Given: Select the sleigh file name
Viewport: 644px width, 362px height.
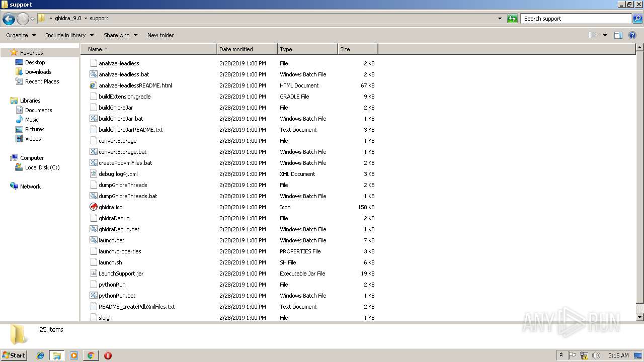Looking at the screenshot, I should click(106, 318).
